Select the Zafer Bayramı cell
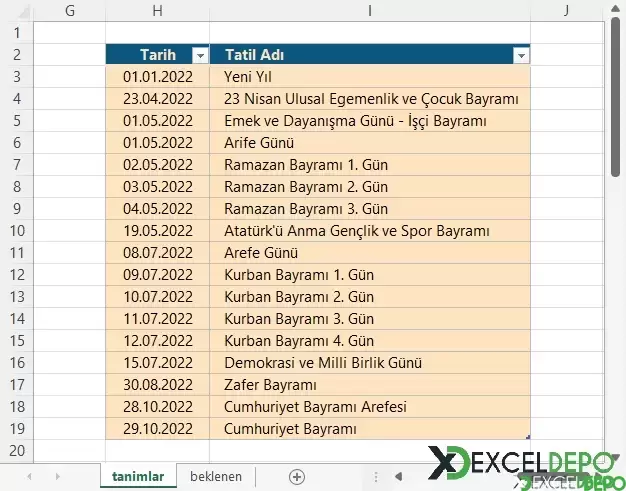Viewport: 626px width, 491px height. 370,384
